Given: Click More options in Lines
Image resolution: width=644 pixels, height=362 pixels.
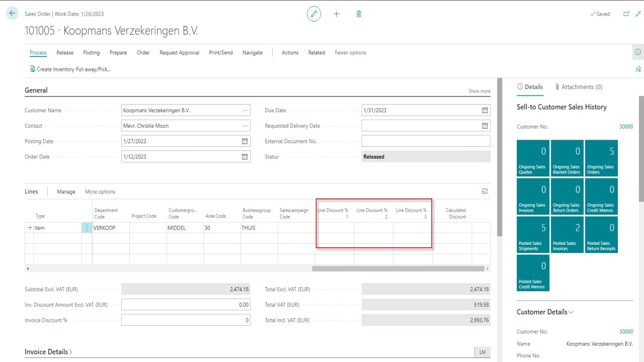Looking at the screenshot, I should point(100,192).
